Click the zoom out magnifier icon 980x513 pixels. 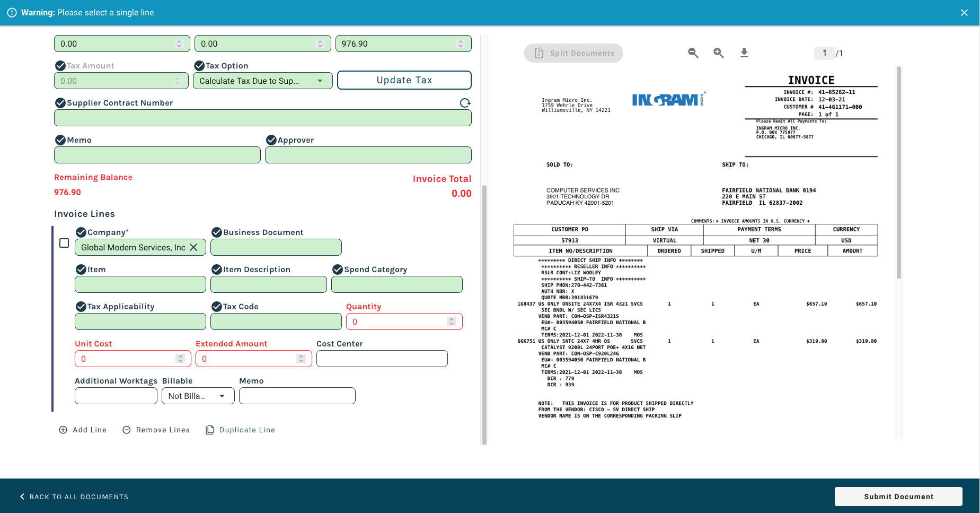click(693, 53)
